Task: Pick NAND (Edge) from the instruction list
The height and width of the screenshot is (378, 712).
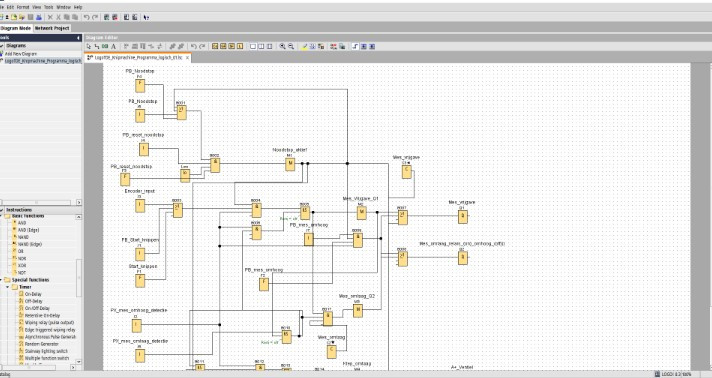Action: tap(30, 244)
